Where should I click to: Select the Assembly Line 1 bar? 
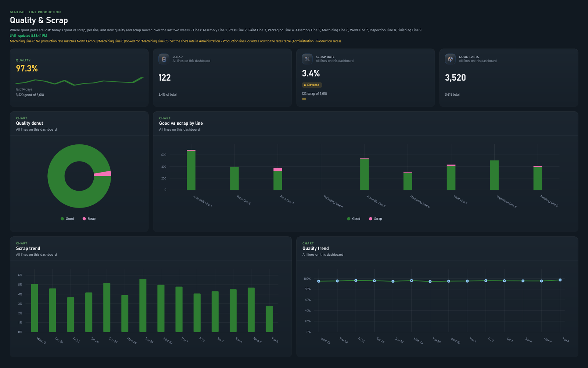191,170
